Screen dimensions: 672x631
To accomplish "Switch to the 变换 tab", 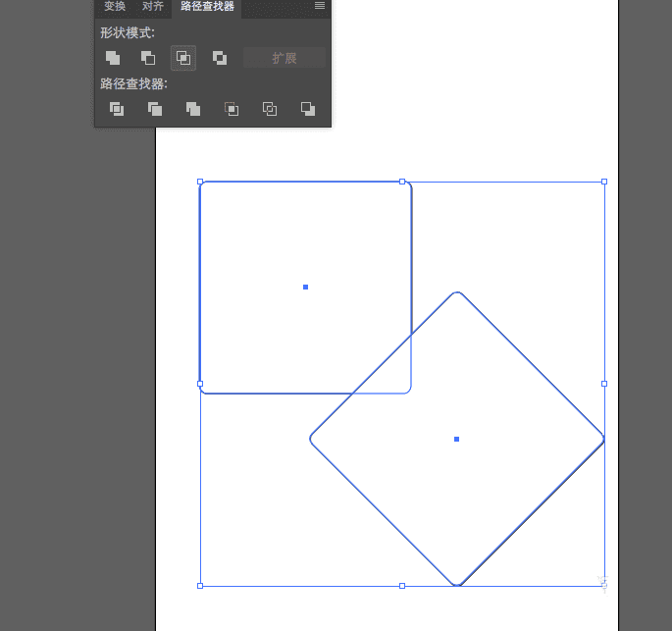I will pos(115,7).
